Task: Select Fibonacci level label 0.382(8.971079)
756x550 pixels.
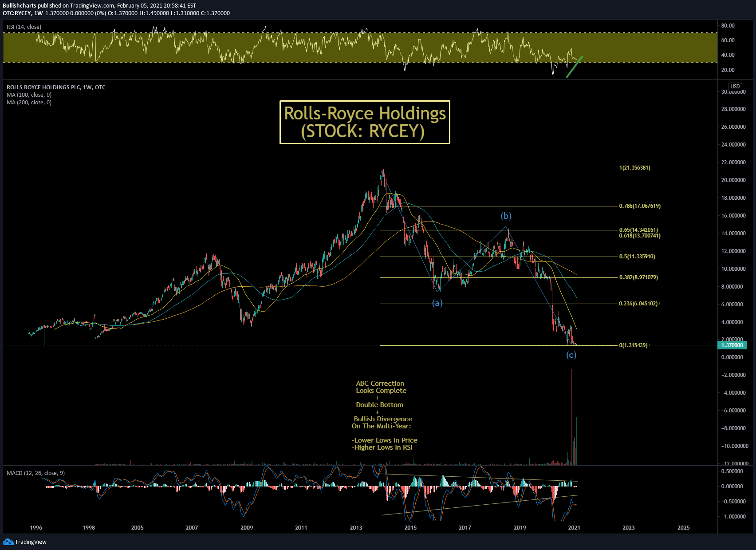Action: pos(638,277)
